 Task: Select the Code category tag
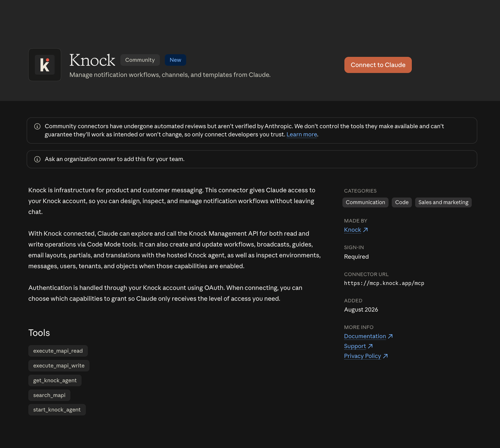[402, 202]
